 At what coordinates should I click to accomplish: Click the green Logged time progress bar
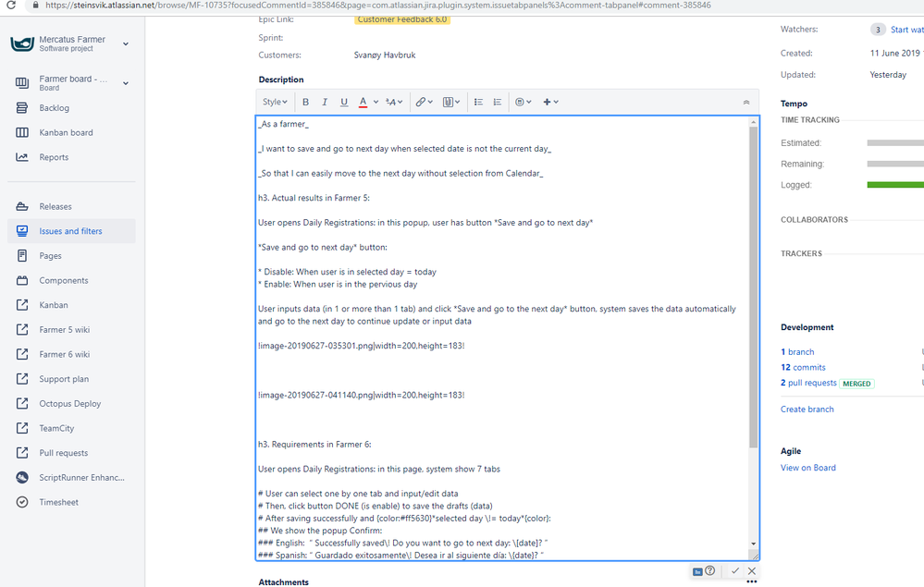pyautogui.click(x=895, y=185)
